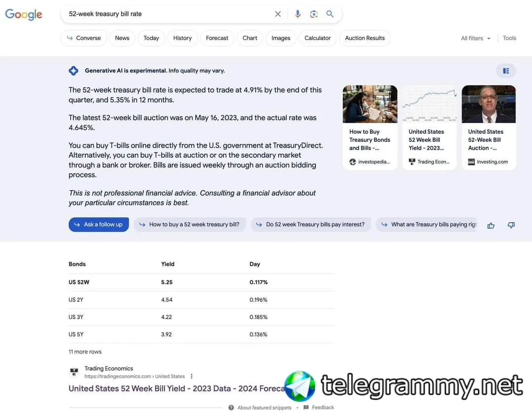Click Trading Economics favicon in search result

pyautogui.click(x=74, y=372)
